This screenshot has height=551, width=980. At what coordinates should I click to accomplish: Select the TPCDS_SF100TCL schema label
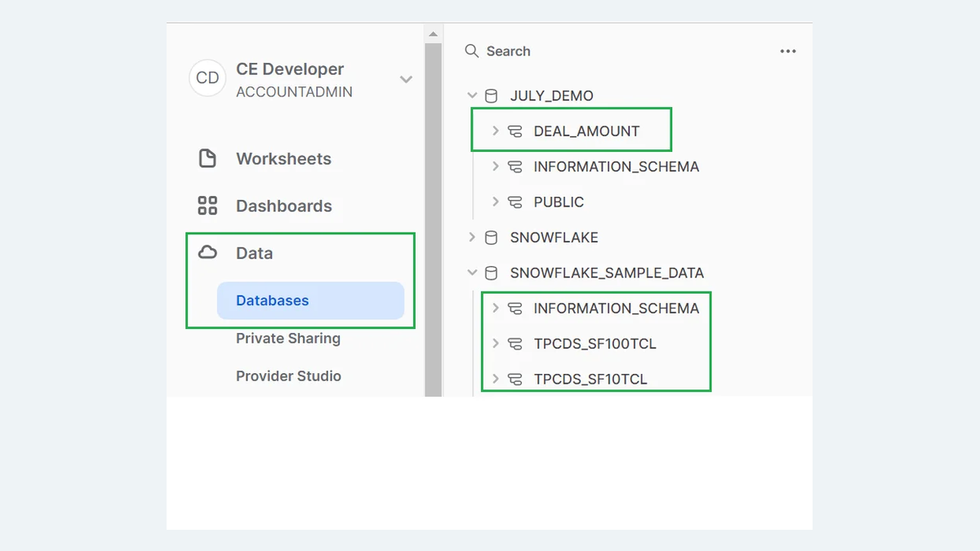(x=595, y=344)
